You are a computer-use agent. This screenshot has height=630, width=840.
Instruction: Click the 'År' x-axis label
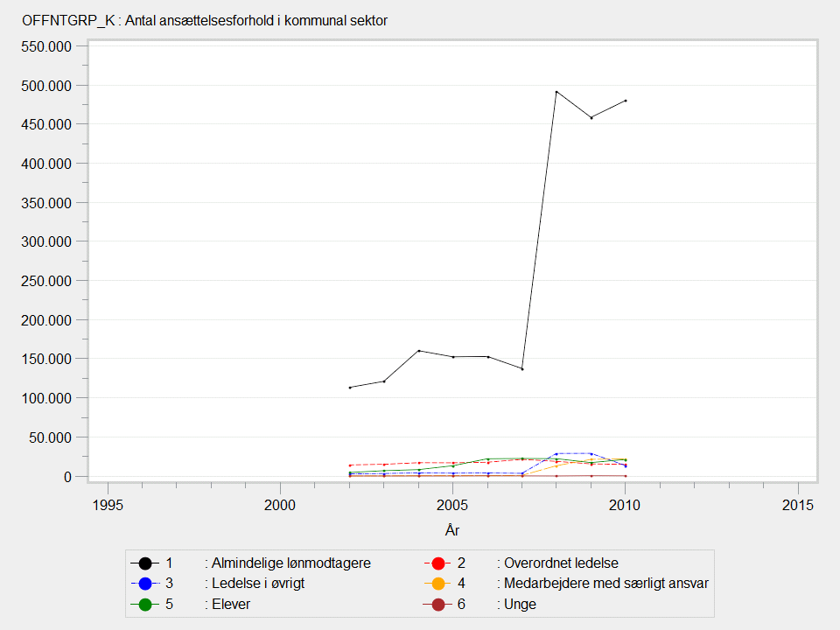tap(452, 530)
